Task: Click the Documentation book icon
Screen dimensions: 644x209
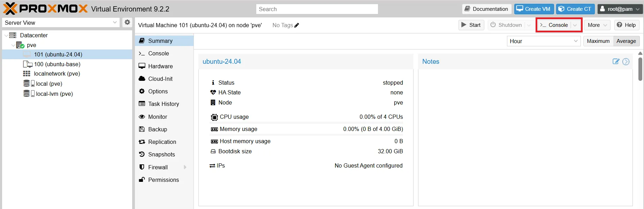Action: (x=467, y=9)
